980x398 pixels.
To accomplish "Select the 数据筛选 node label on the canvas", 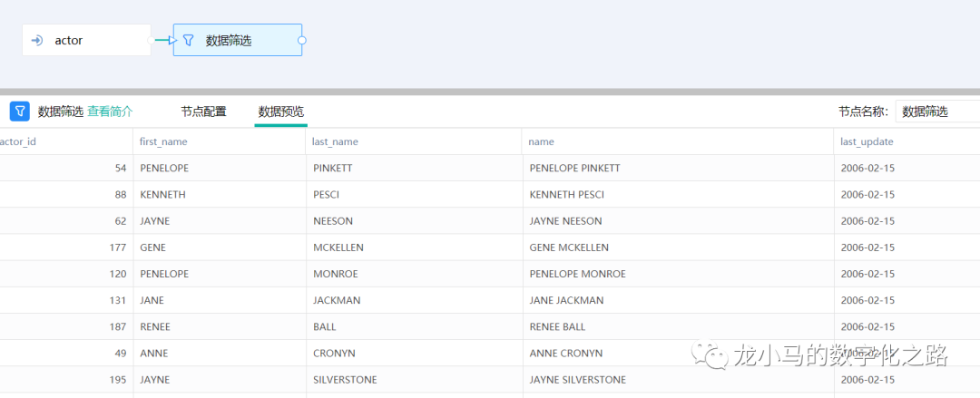I will point(229,41).
